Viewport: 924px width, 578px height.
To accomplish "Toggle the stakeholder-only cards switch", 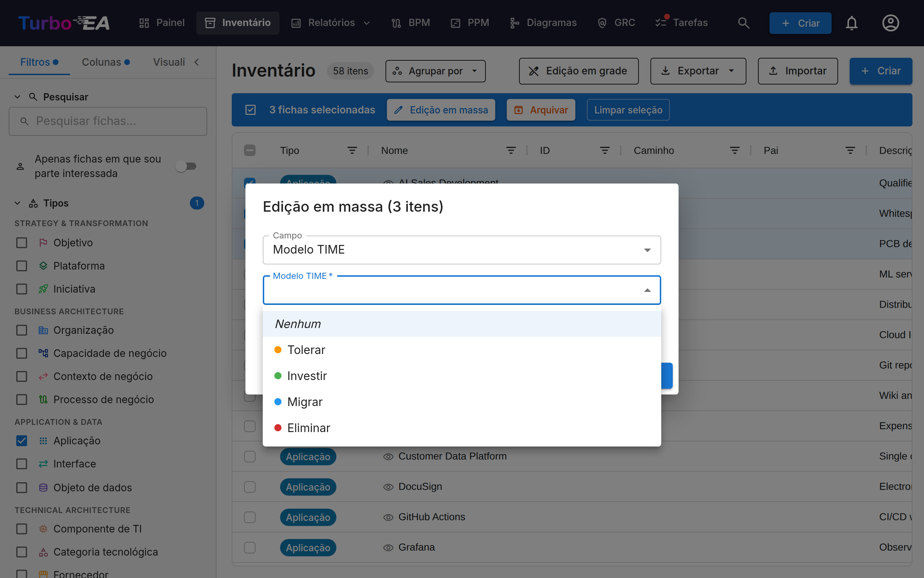I will 186,166.
